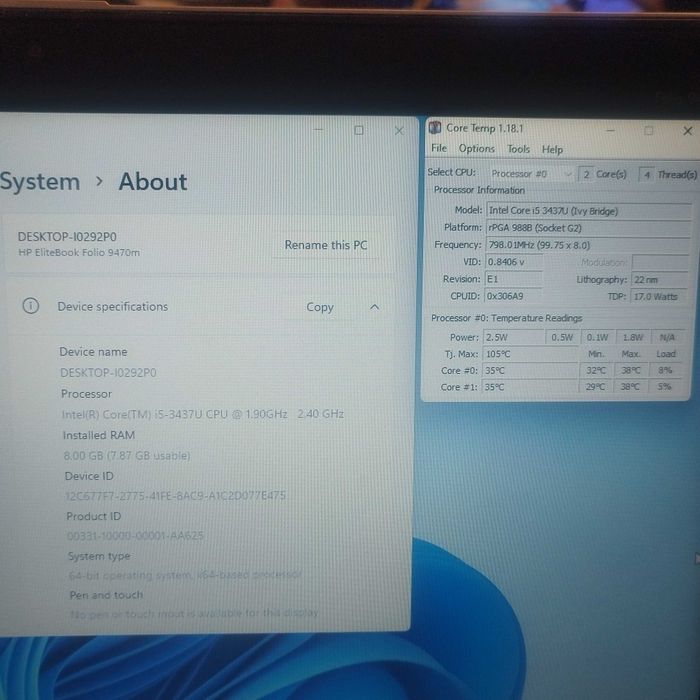700x700 pixels.
Task: Click the Core #1 minimum 29°C
Action: pyautogui.click(x=596, y=387)
